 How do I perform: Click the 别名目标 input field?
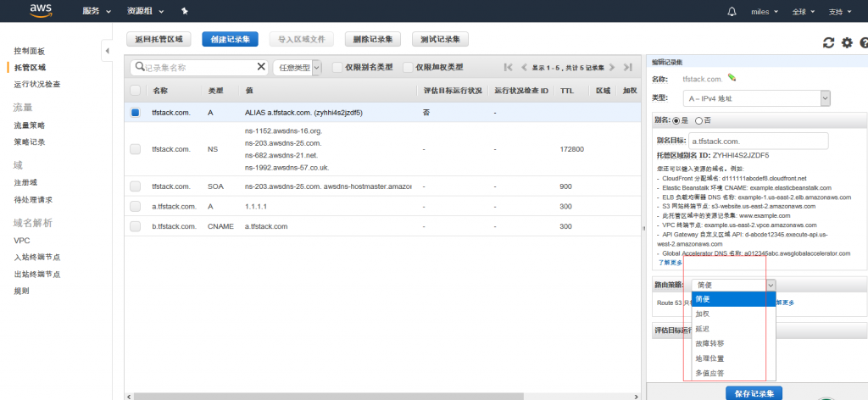(759, 141)
